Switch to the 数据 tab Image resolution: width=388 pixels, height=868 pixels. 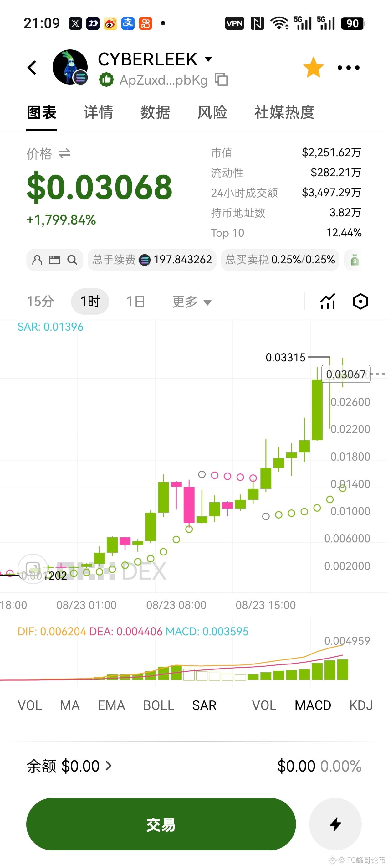155,112
